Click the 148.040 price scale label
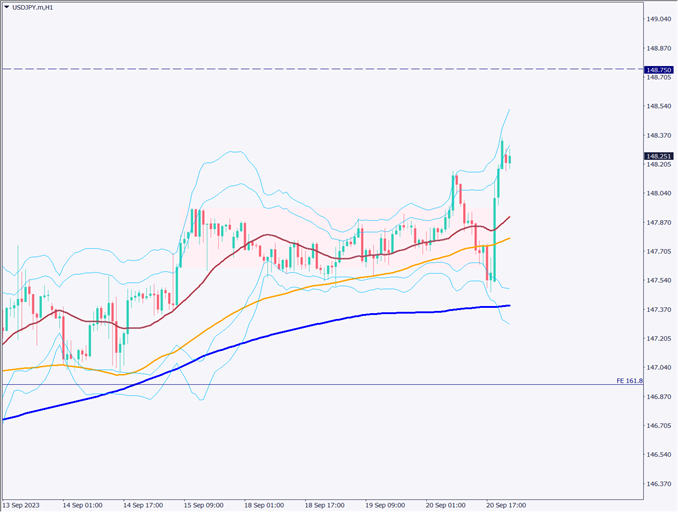 (658, 194)
